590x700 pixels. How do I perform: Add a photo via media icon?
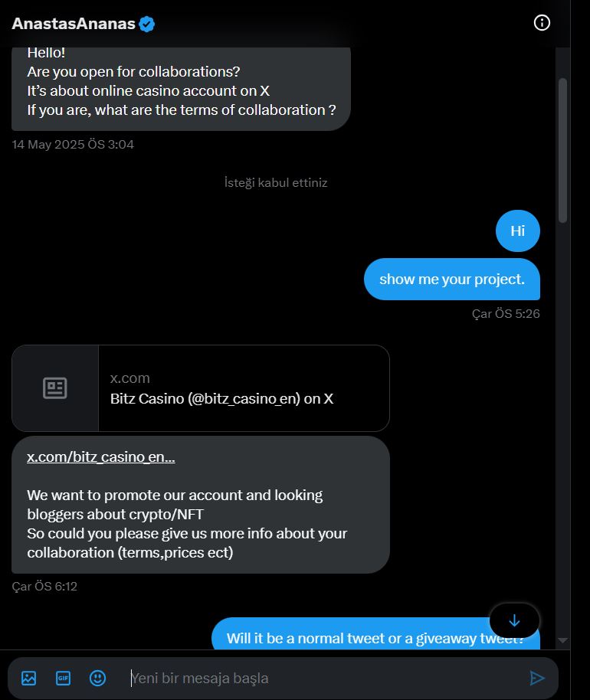tap(28, 678)
